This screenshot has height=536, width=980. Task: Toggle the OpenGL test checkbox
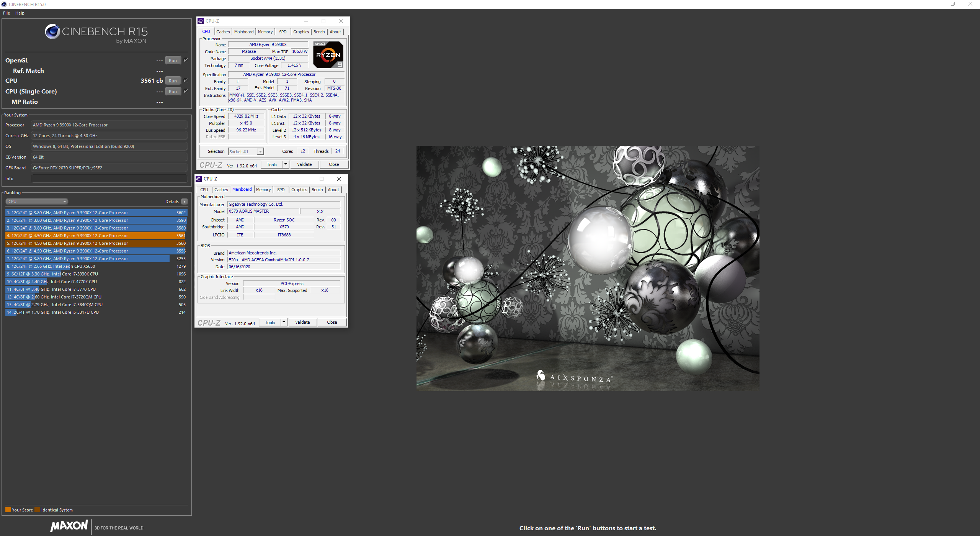coord(186,60)
